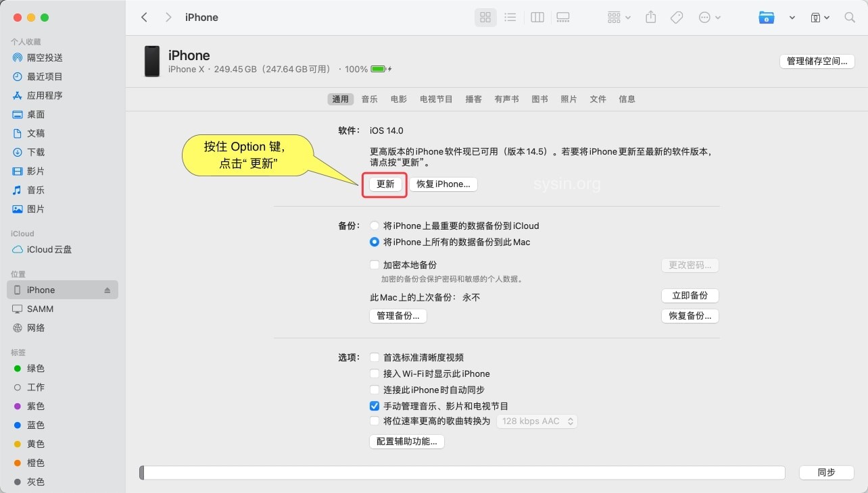This screenshot has width=868, height=493.
Task: Enable 接入 Wi-Fi 时显示此 iPhone checkbox
Action: [375, 374]
